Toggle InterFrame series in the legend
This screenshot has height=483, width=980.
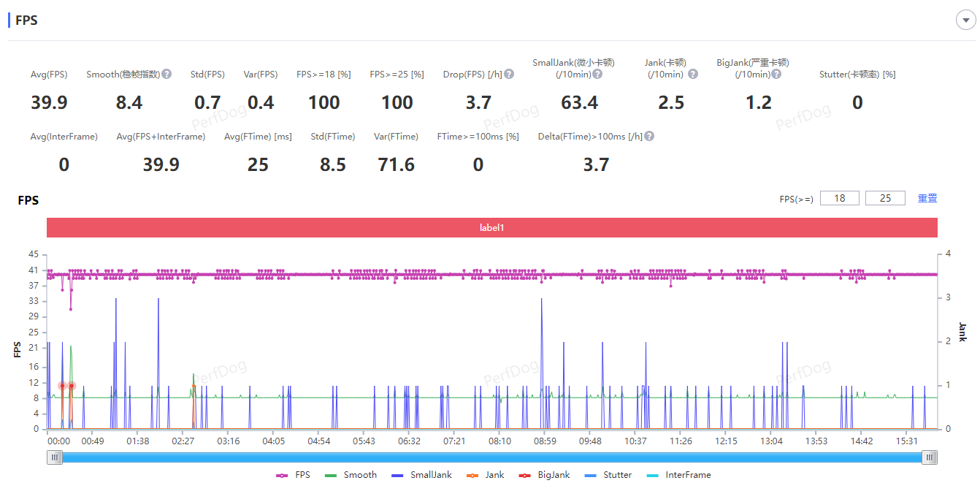[x=678, y=475]
